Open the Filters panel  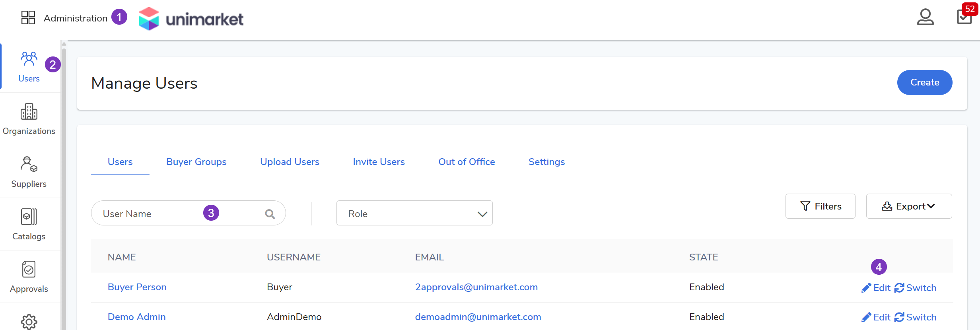click(820, 206)
